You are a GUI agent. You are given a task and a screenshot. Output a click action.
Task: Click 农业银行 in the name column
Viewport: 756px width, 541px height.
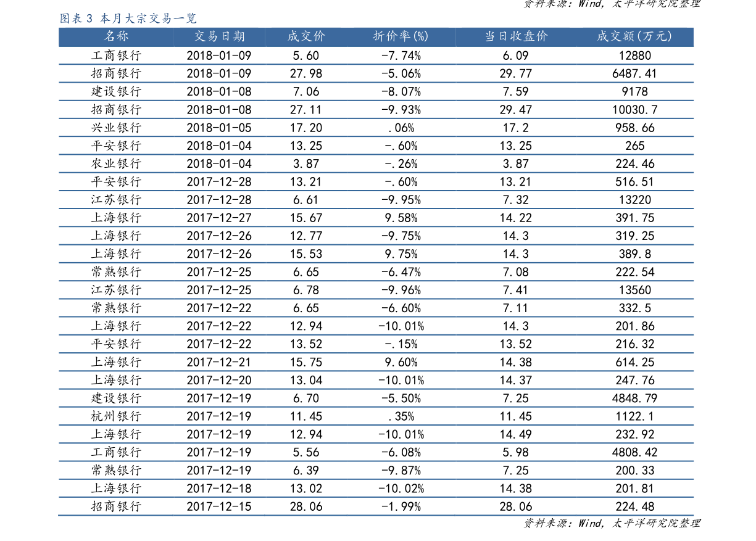coord(116,163)
